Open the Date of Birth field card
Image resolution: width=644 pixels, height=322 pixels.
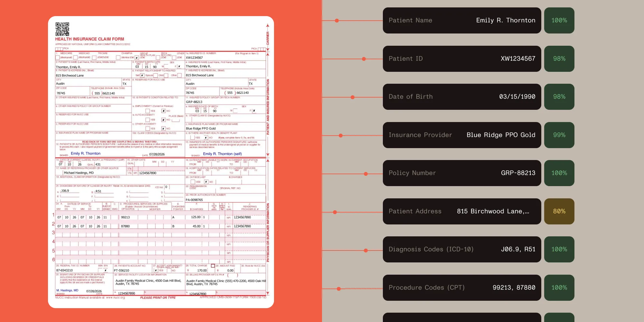462,97
